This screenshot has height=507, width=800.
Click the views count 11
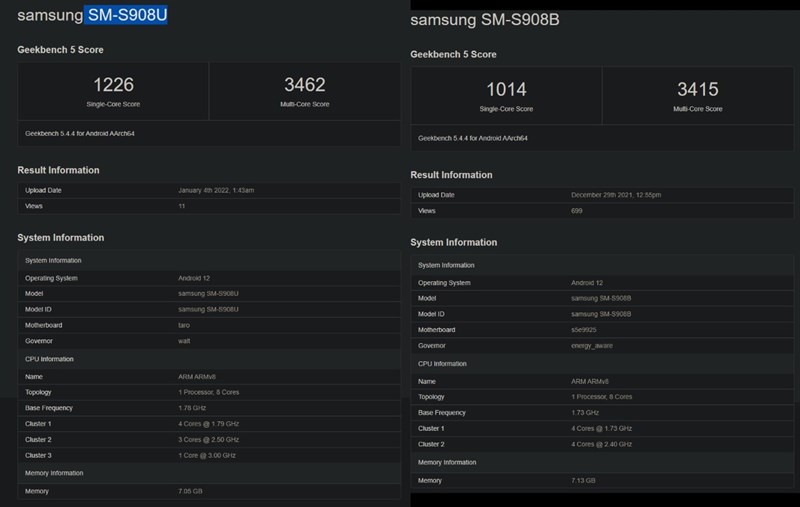(x=182, y=206)
